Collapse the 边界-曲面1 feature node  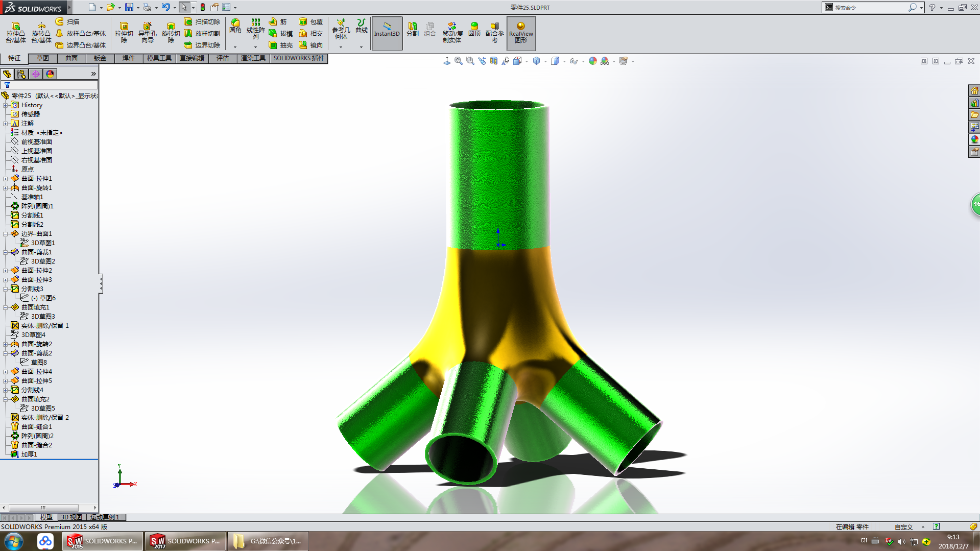coord(6,234)
